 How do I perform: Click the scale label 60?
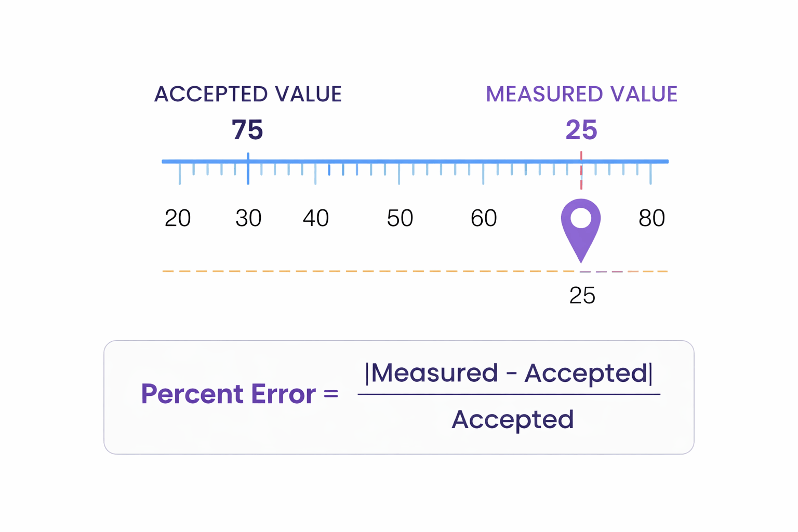(484, 218)
